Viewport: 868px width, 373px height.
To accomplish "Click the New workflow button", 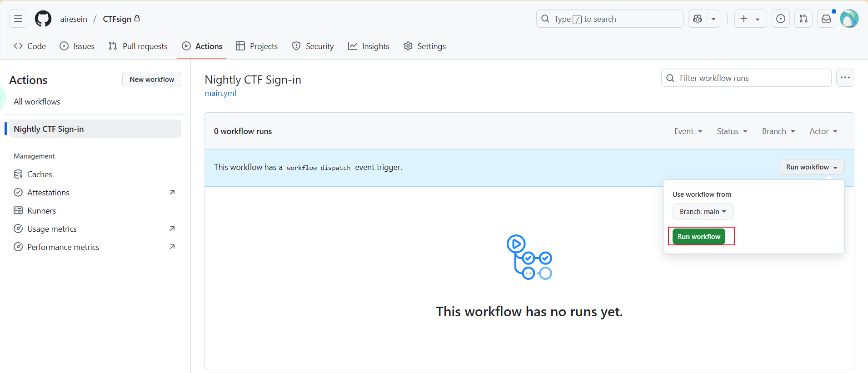I will tap(152, 80).
